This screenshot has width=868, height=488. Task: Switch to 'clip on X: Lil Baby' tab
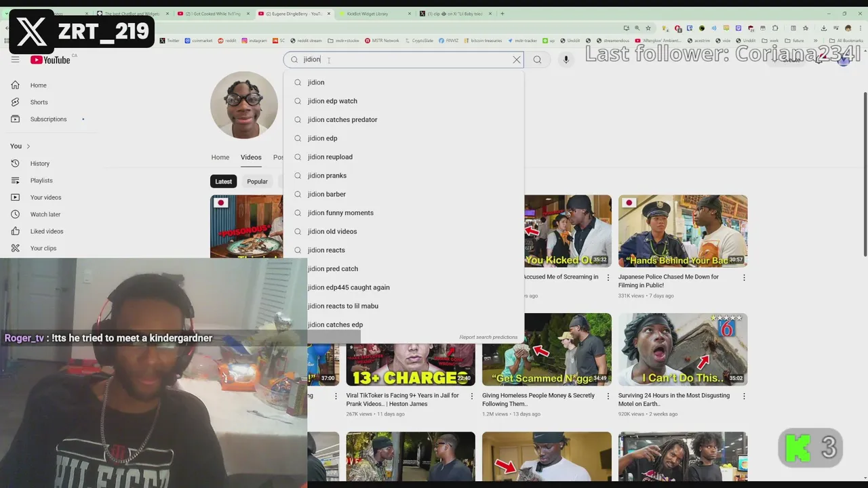(x=454, y=14)
